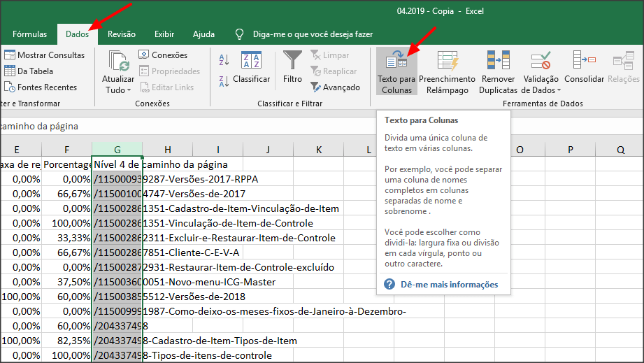This screenshot has width=644, height=363.
Task: Click the Cadastro-de-Item-Vinculação-de-Item cell
Action: pyautogui.click(x=117, y=208)
